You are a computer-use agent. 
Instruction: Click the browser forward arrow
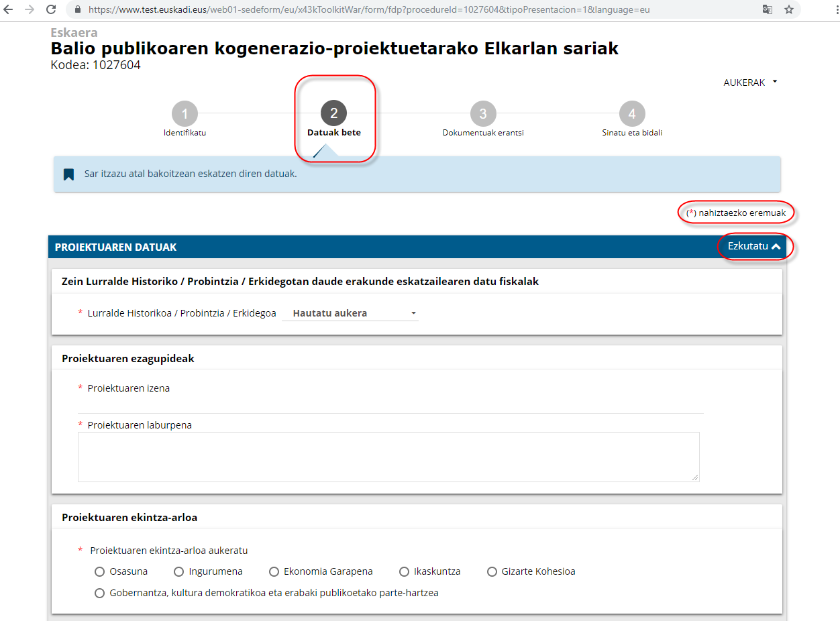click(30, 9)
